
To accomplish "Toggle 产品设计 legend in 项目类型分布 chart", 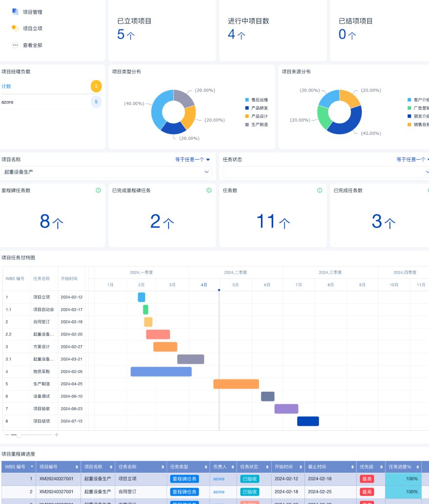I will [257, 116].
